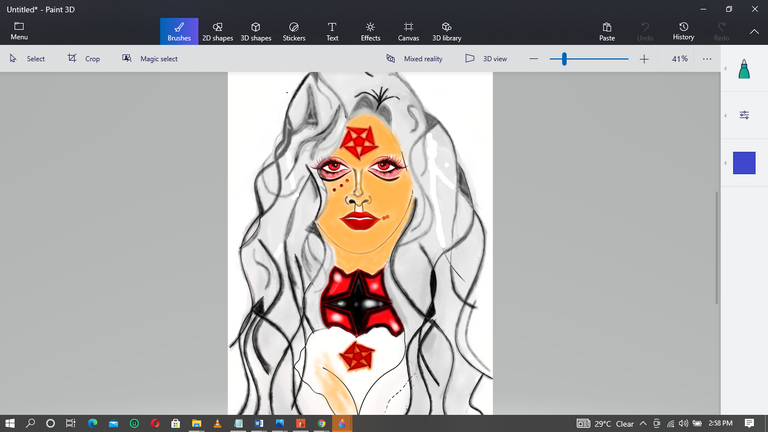This screenshot has height=432, width=768.
Task: Open Microsoft Store from the taskbar
Action: click(x=175, y=423)
